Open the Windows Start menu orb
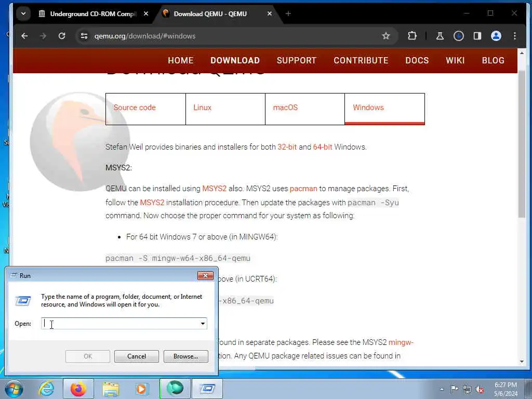 point(14,389)
